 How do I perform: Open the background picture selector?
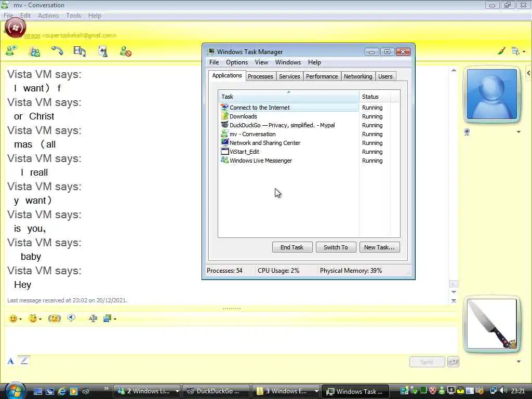(110, 318)
